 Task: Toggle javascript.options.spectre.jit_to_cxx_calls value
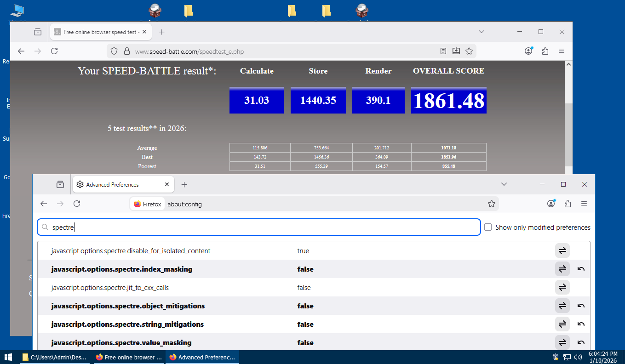562,288
